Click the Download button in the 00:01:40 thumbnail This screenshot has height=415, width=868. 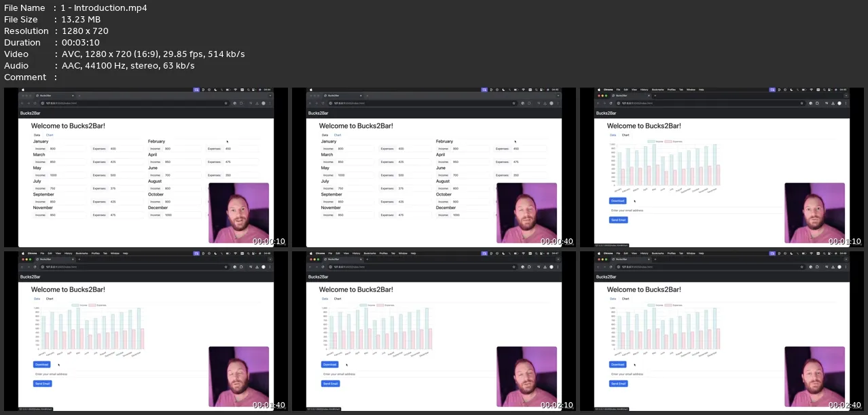pos(42,365)
